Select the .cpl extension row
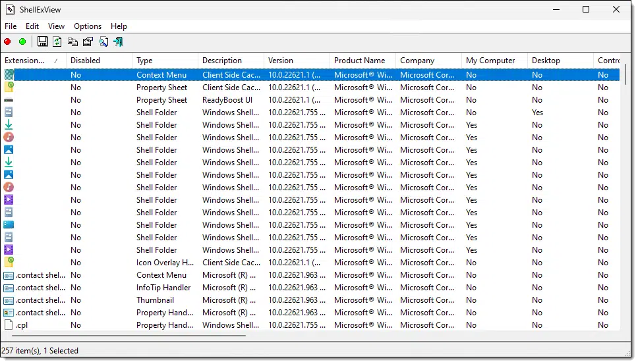 (x=311, y=325)
